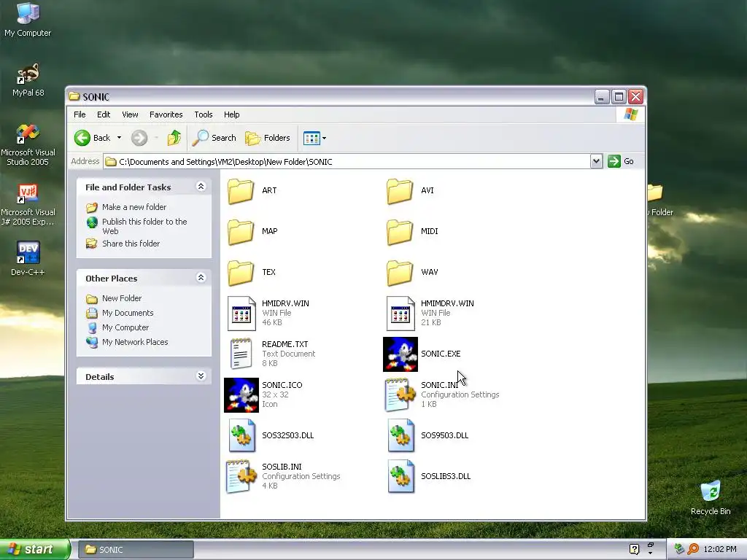
Task: Collapse the File and Folder Tasks panel
Action: tap(201, 187)
